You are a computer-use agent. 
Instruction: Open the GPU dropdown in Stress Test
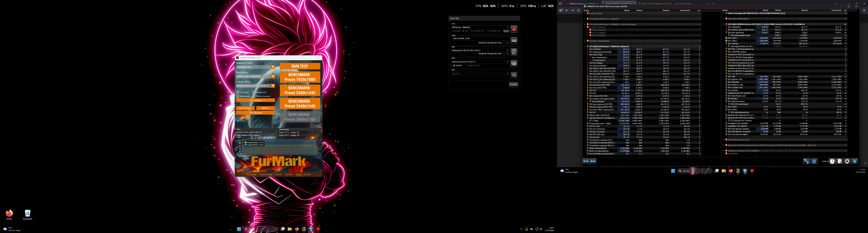pyautogui.click(x=481, y=62)
